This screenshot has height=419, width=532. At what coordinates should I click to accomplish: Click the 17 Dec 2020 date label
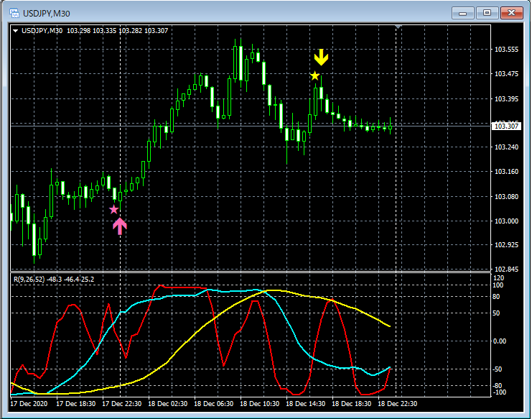coord(29,403)
